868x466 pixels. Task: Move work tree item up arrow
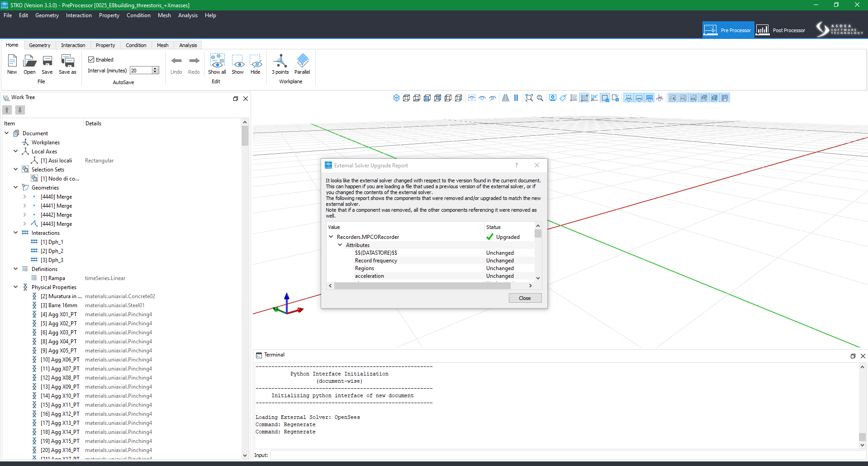click(x=7, y=110)
